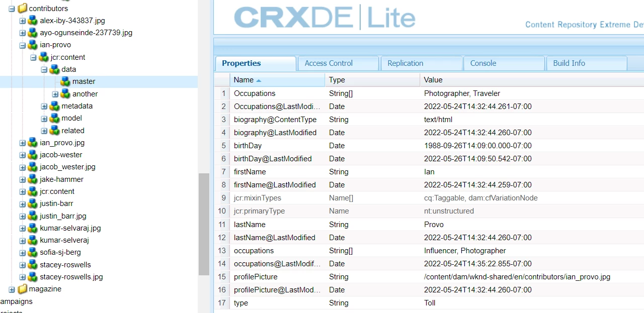Expand the model node
644x313 pixels.
pos(44,119)
